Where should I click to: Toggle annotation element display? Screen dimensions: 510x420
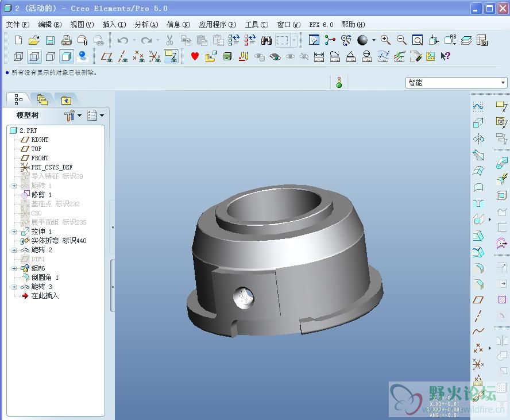(x=171, y=57)
